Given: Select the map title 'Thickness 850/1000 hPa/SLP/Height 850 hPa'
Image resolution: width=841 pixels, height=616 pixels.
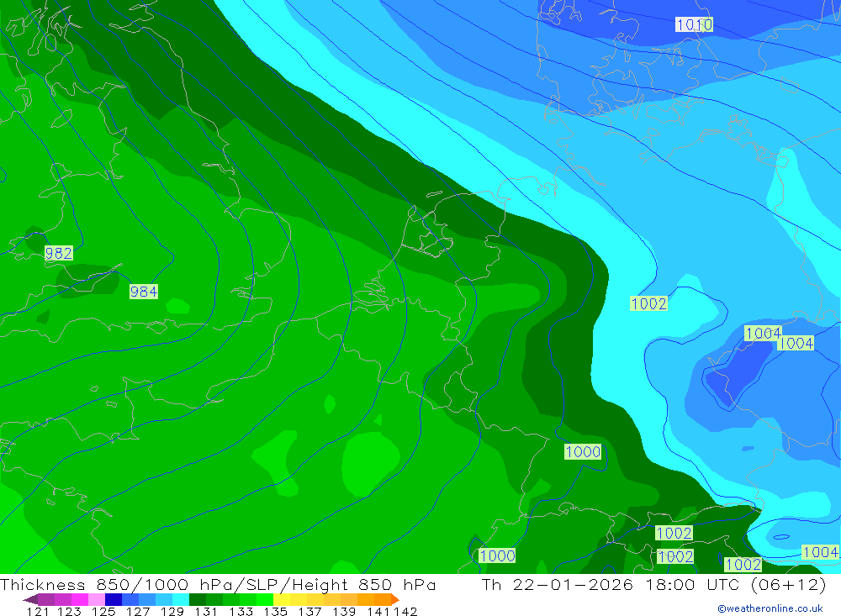Looking at the screenshot, I should (218, 584).
